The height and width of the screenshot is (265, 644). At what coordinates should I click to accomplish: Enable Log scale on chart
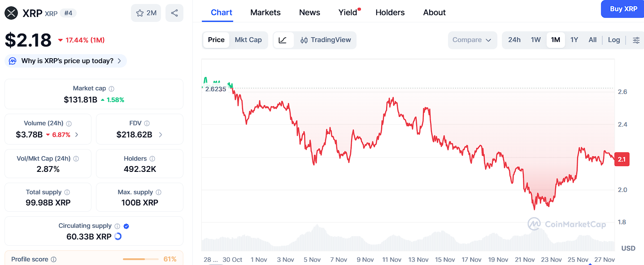coord(614,40)
